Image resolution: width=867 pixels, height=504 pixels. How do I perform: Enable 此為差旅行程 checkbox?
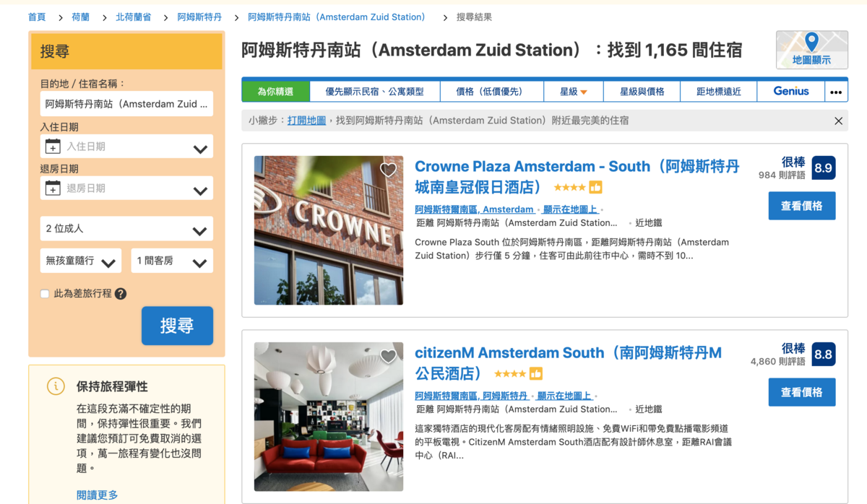[x=45, y=294]
